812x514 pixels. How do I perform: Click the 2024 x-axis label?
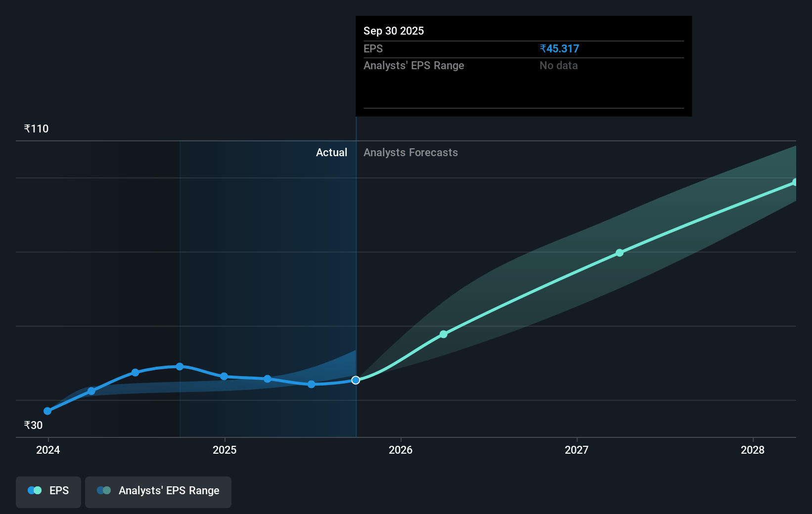pyautogui.click(x=48, y=450)
